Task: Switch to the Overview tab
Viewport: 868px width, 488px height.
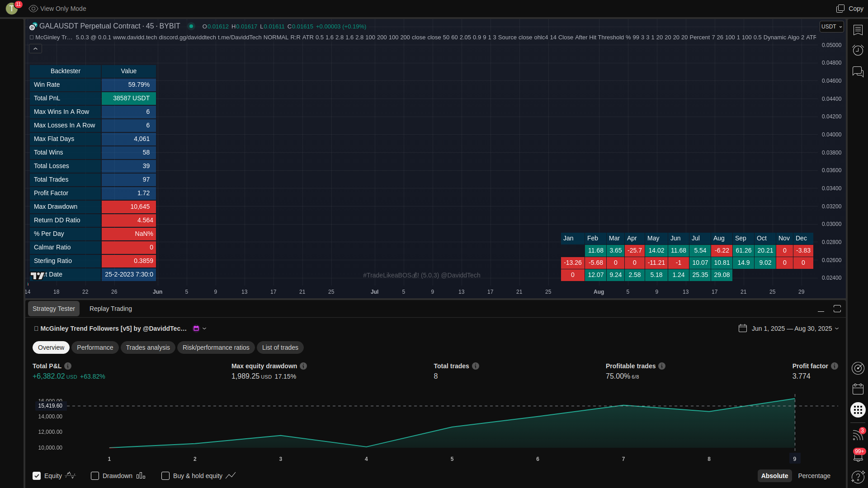Action: [51, 347]
